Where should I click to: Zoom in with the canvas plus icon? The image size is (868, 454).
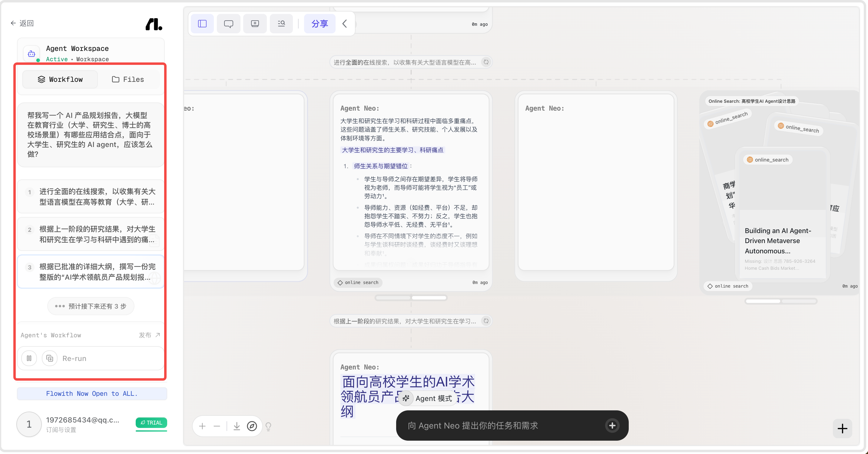tap(202, 426)
